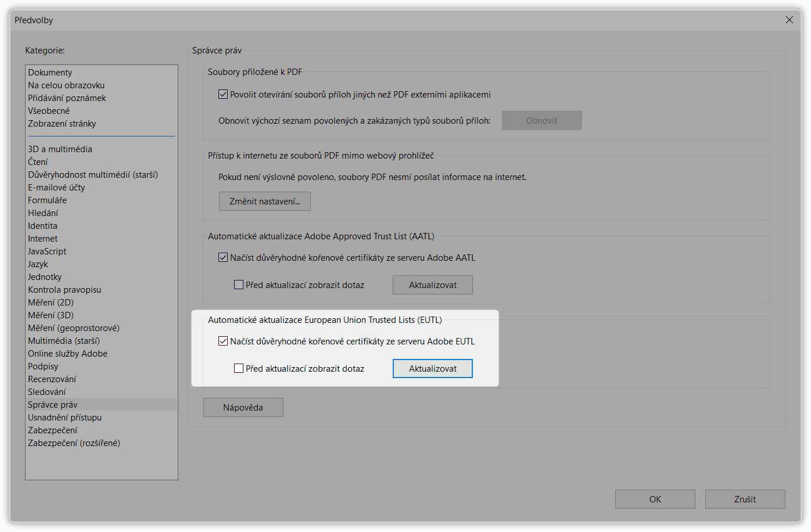Enable EUTL Před aktualizací zobrazit dotaz
Viewport: 811px width, 532px height.
[239, 368]
